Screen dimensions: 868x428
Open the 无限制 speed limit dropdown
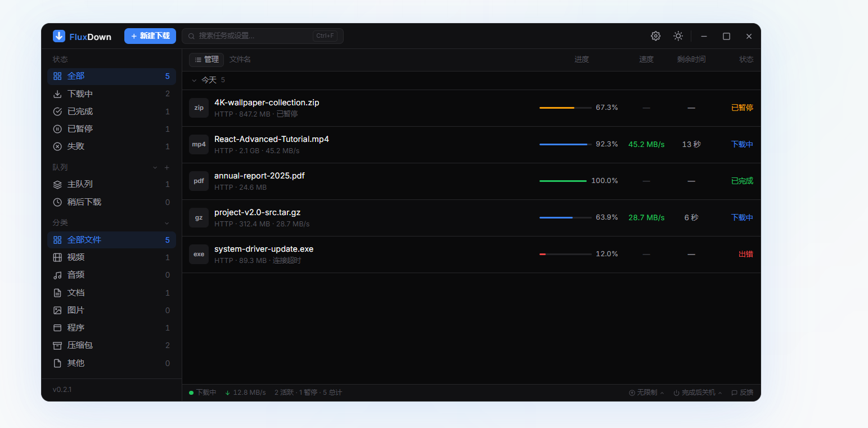tap(646, 393)
